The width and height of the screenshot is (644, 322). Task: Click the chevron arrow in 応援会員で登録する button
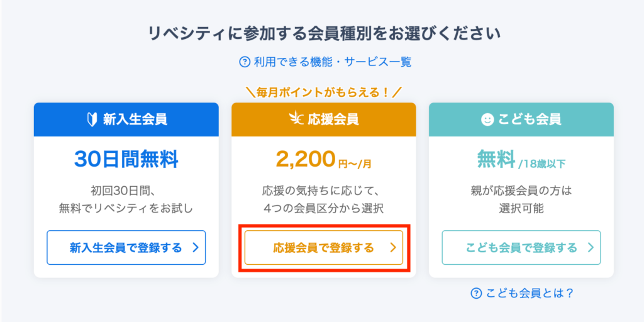tap(393, 248)
